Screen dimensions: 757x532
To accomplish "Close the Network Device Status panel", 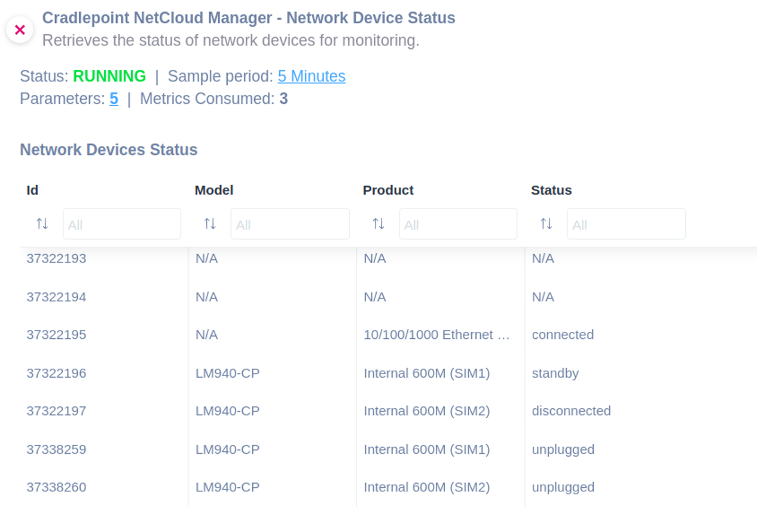I will point(20,30).
